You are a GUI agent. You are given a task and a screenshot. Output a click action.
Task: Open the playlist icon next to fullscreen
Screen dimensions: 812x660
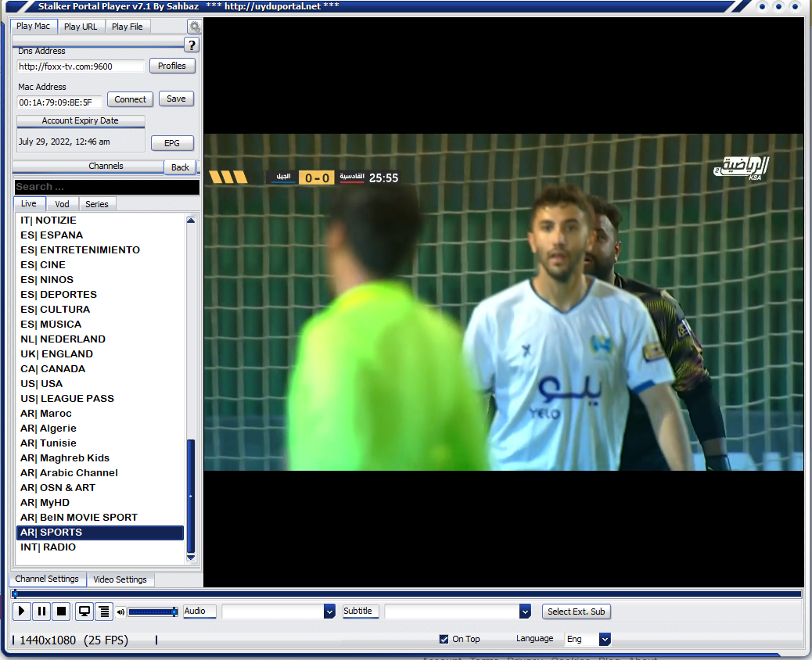click(103, 612)
